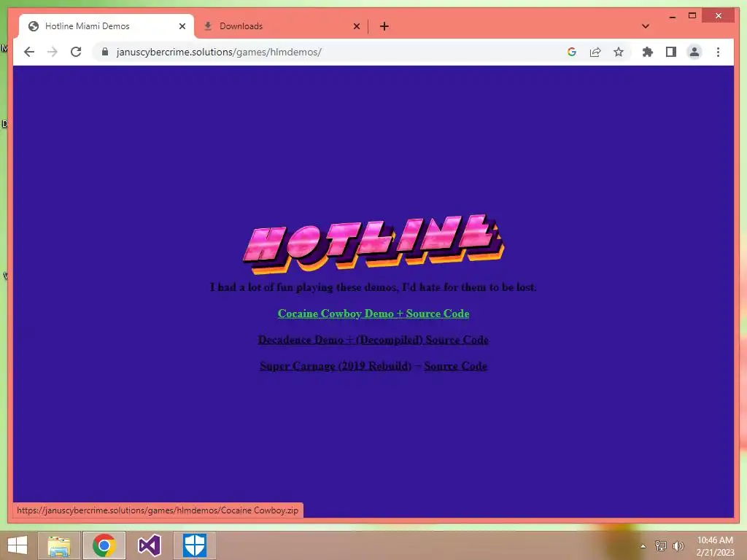Open Chrome's three-dot menu
The height and width of the screenshot is (560, 747).
(718, 52)
